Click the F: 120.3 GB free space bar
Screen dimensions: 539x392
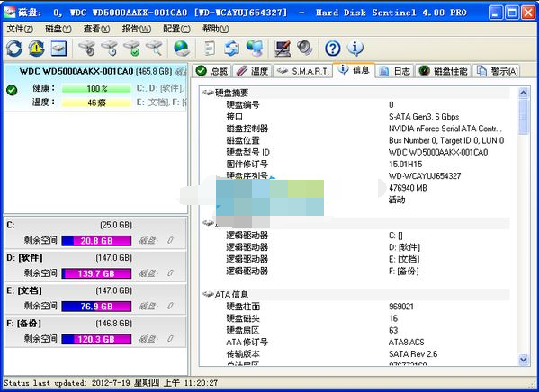96,339
